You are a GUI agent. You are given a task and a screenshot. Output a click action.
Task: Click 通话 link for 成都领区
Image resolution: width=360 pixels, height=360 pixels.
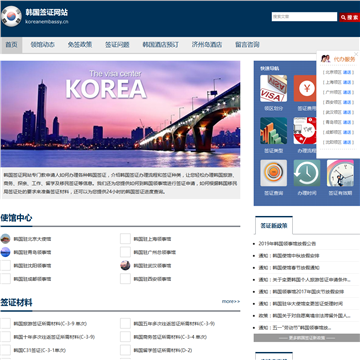(x=347, y=132)
